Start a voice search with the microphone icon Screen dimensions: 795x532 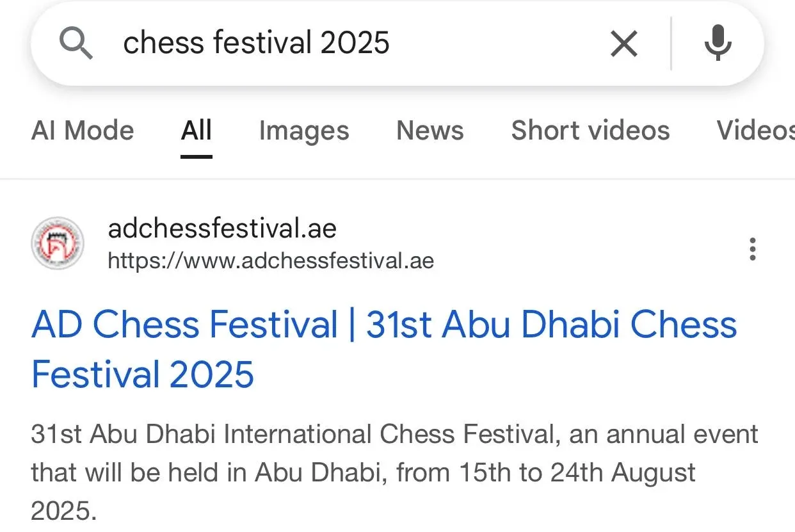click(718, 43)
